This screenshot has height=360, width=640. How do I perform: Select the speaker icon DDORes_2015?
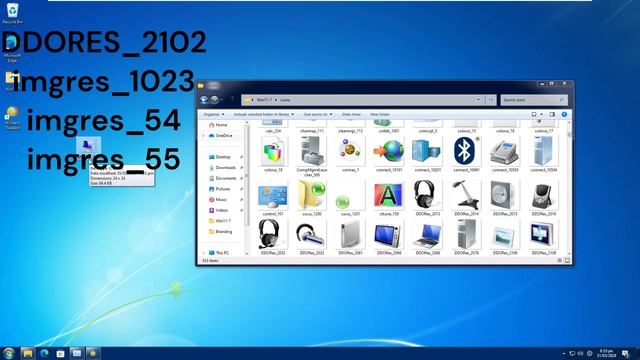pos(505,198)
